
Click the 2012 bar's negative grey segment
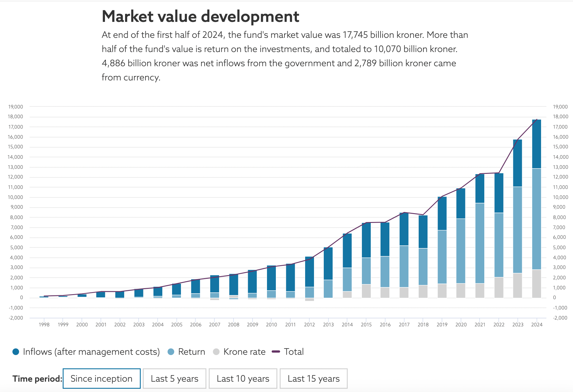pos(309,299)
